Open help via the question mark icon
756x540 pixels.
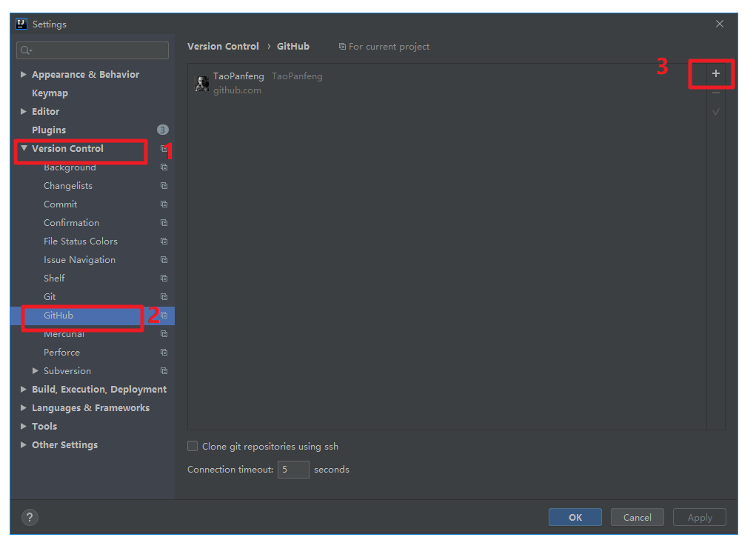click(30, 517)
